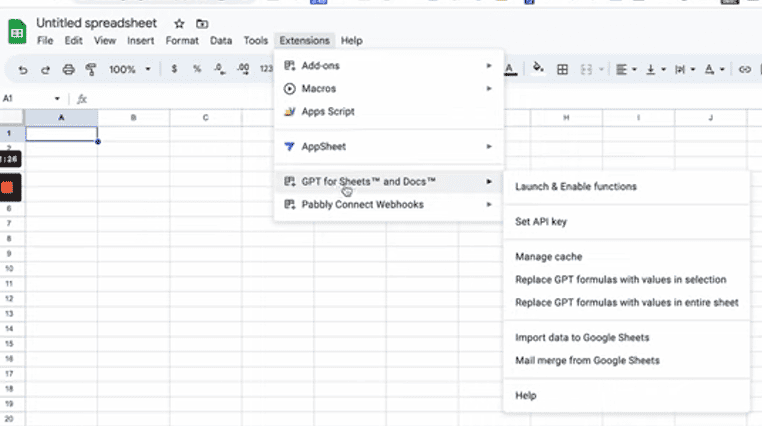Expand the Macros submenu arrow
This screenshot has width=762, height=426.
(x=489, y=88)
